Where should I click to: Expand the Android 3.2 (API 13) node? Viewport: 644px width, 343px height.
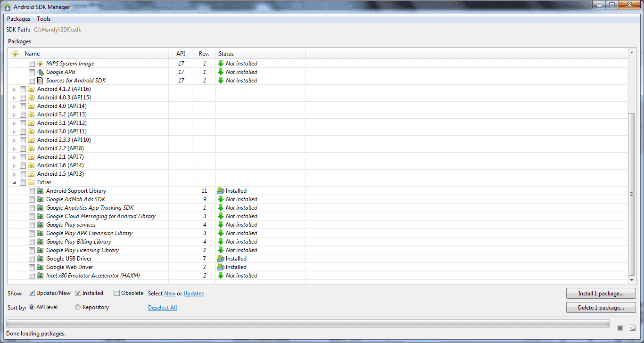pos(15,114)
